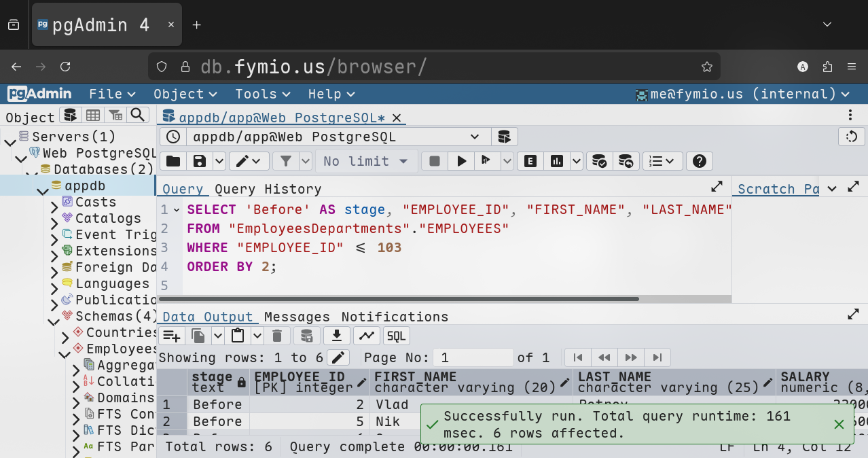Switch to the Query History tab
The width and height of the screenshot is (868, 458).
pos(268,189)
